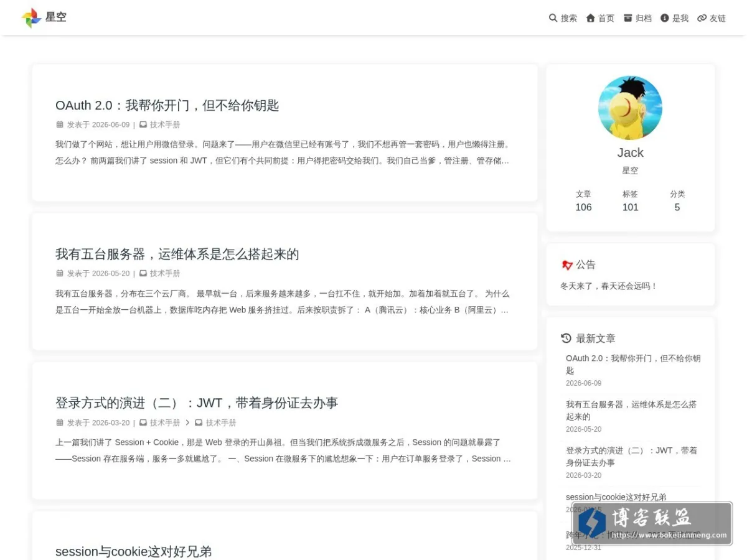Click the date '发表于 2026-06-09' in OAuth post
747x560 pixels.
pos(98,124)
